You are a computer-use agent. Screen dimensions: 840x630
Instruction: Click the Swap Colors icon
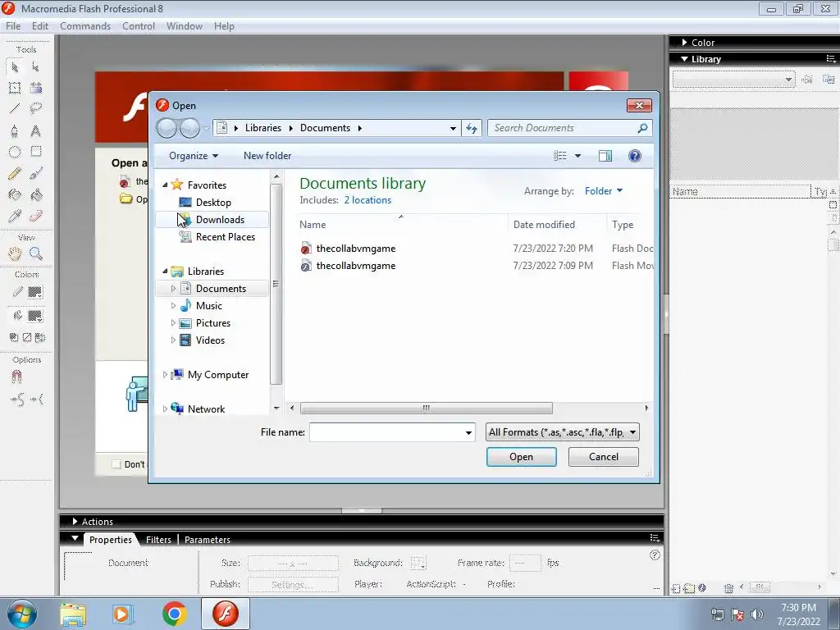(x=39, y=337)
